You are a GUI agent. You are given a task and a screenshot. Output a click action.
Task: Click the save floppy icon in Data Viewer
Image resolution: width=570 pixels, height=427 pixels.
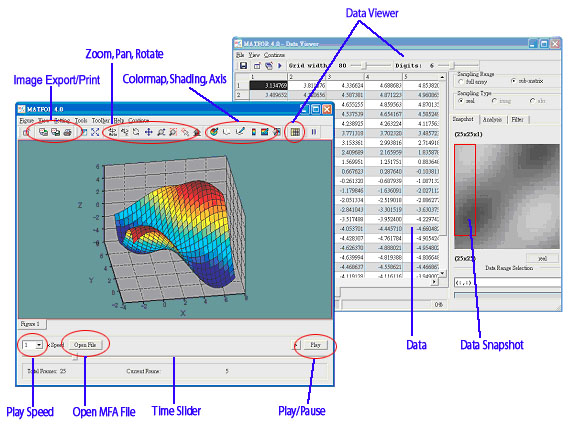243,66
